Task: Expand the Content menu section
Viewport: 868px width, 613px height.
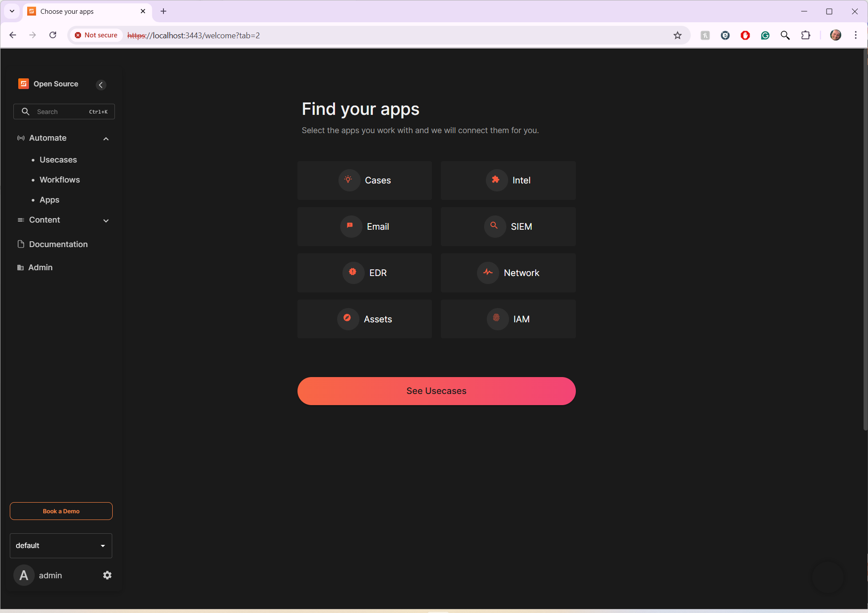Action: [x=106, y=220]
